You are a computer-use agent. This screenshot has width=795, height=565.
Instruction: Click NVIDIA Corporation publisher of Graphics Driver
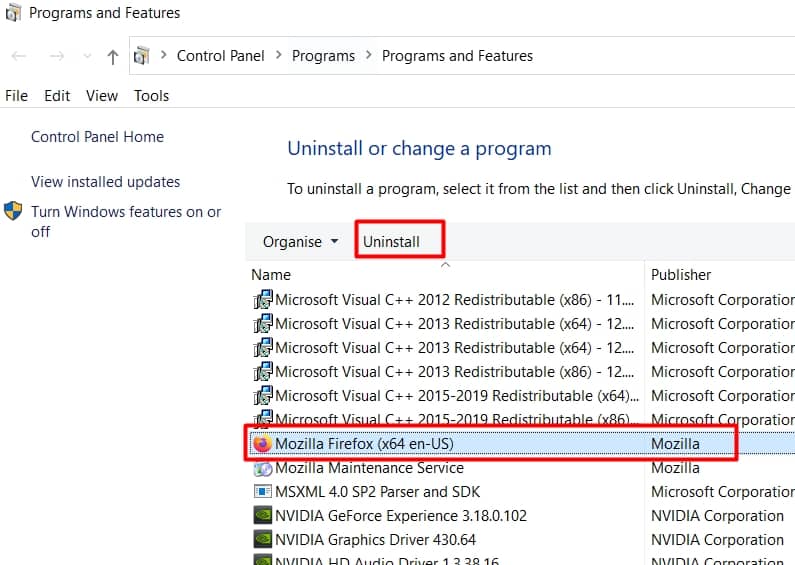[x=717, y=540]
